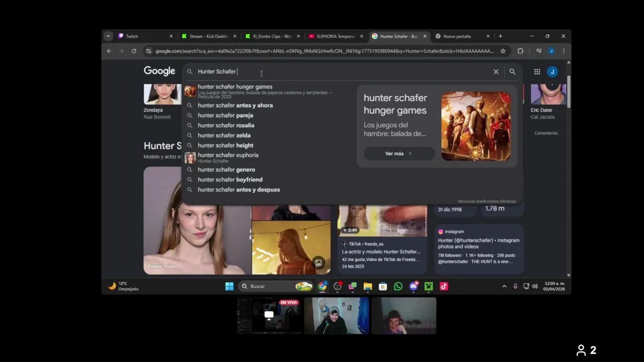Open the Windows Start button

[x=229, y=286]
